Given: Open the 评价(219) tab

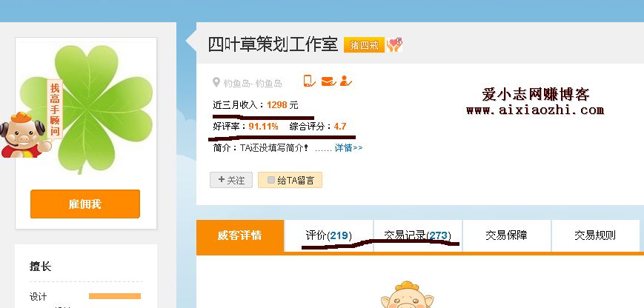Looking at the screenshot, I should coord(328,235).
